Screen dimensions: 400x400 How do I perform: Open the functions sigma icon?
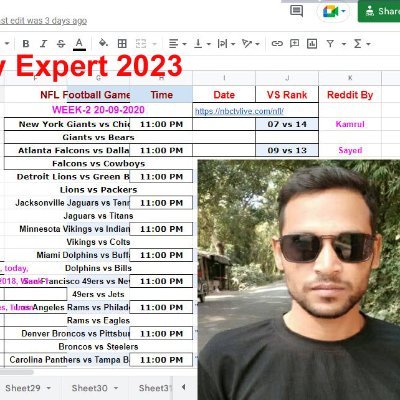[358, 44]
